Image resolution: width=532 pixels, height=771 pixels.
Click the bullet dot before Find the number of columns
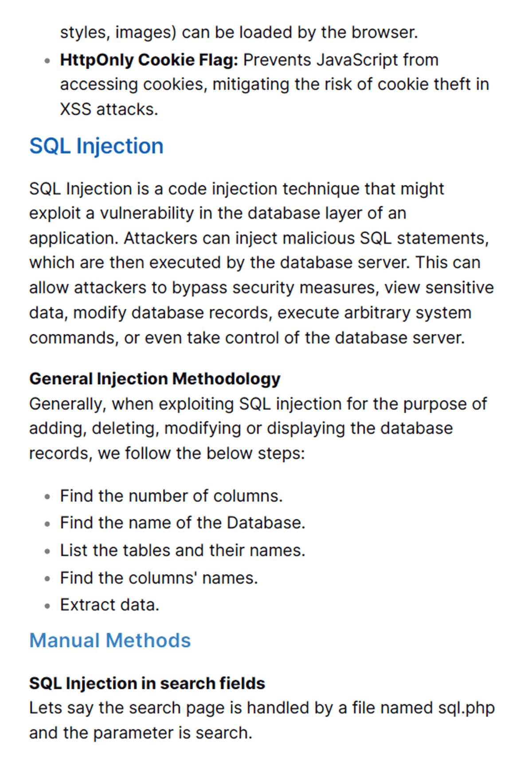pos(47,497)
